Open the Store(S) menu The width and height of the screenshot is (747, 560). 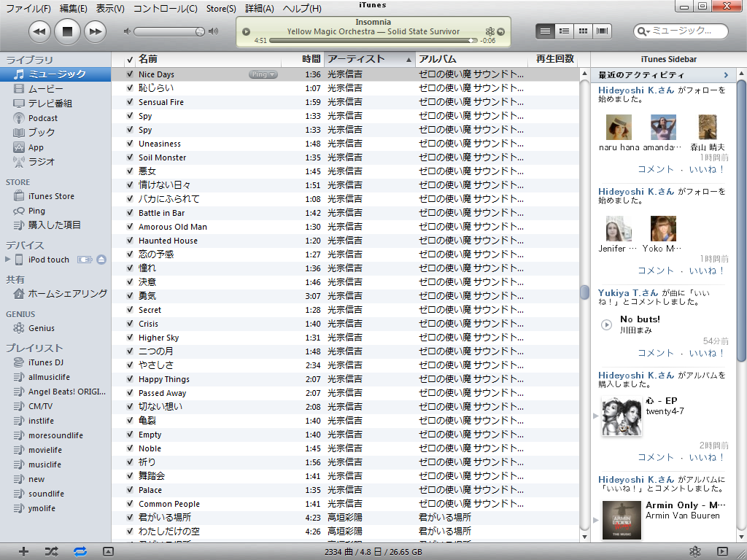click(221, 9)
